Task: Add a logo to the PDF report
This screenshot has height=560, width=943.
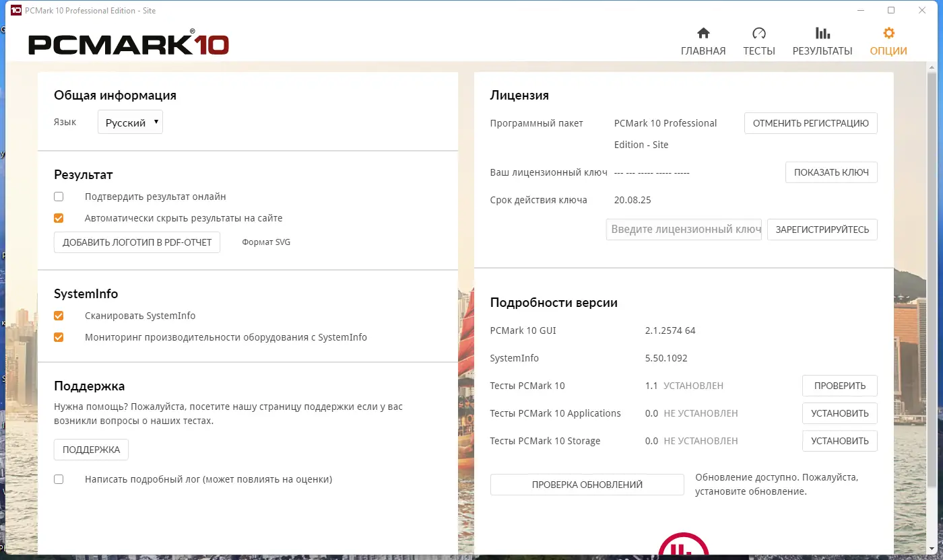Action: tap(137, 242)
